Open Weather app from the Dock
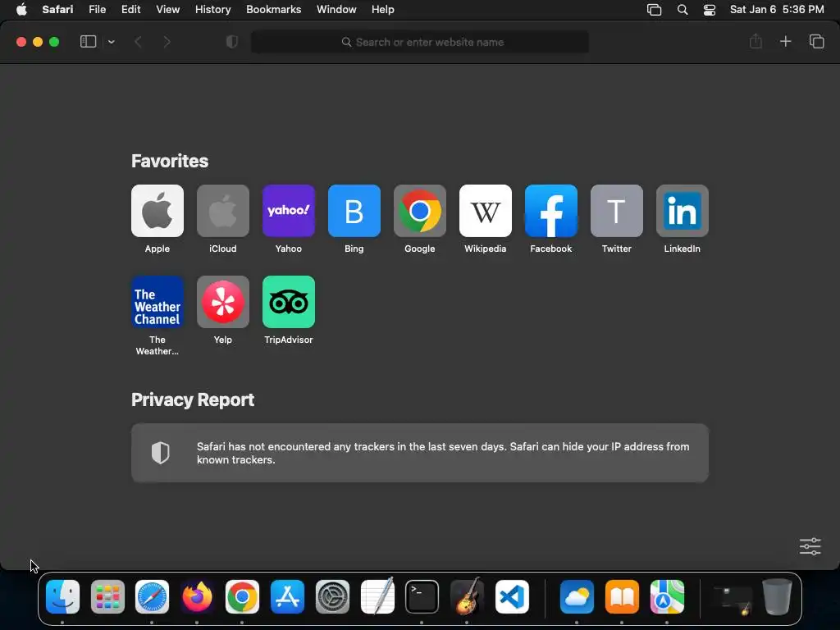The image size is (840, 630). point(577,597)
